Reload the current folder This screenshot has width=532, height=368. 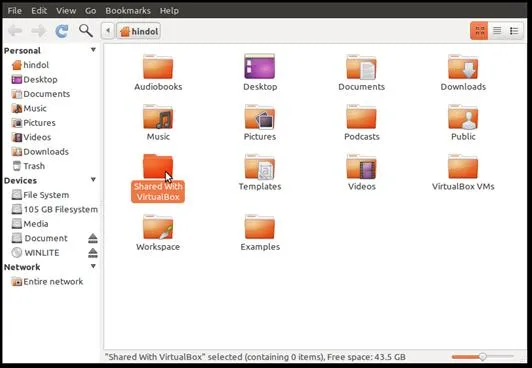tap(62, 31)
